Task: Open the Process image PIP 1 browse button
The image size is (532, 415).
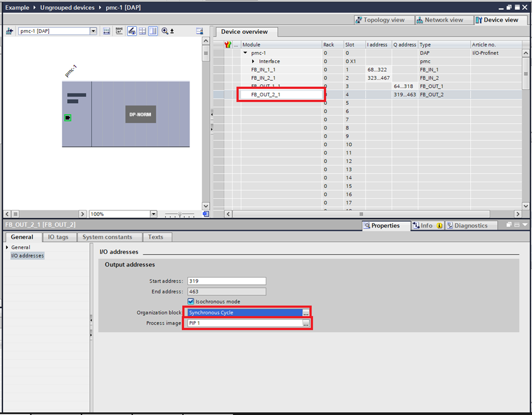Action: click(306, 323)
